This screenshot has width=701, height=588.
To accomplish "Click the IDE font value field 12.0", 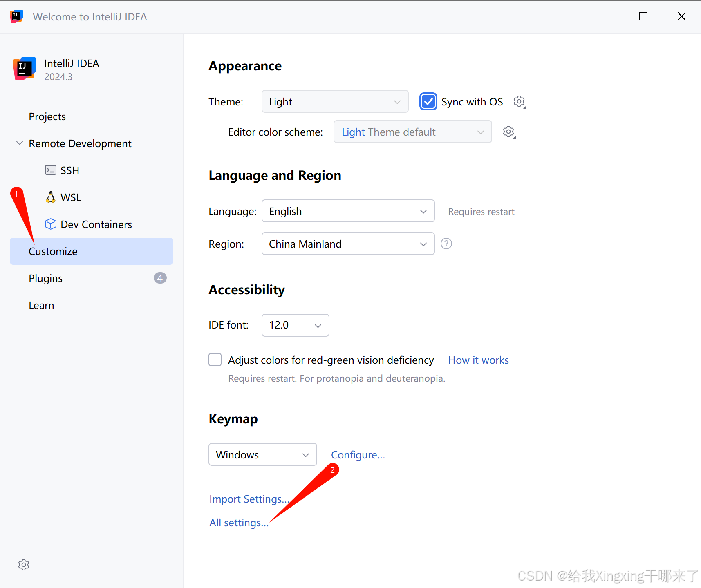I will pyautogui.click(x=284, y=325).
